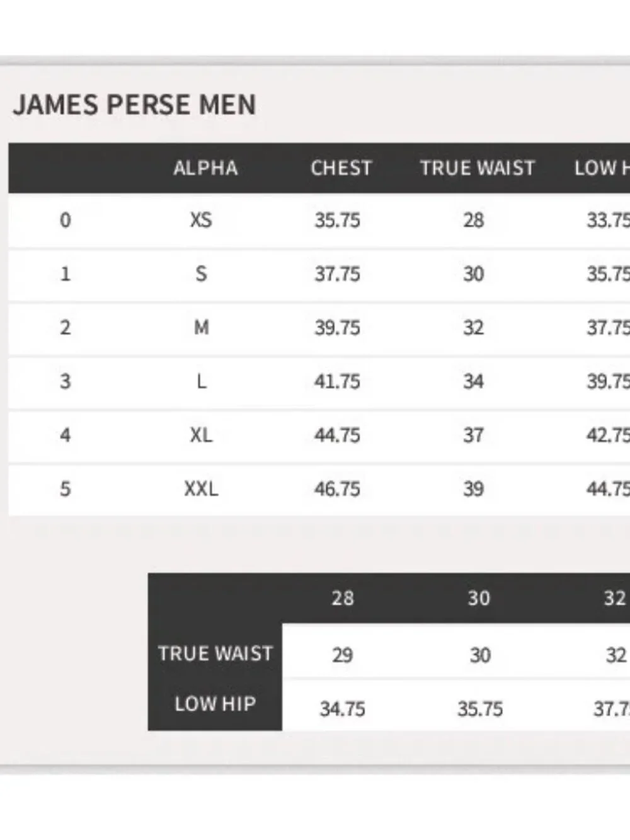Viewport: 630px width, 840px height.
Task: Click size number 0 cell
Action: 65,220
